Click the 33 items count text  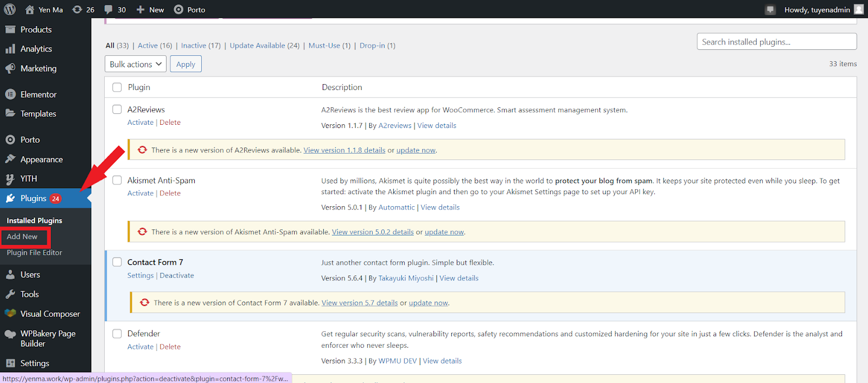point(843,64)
